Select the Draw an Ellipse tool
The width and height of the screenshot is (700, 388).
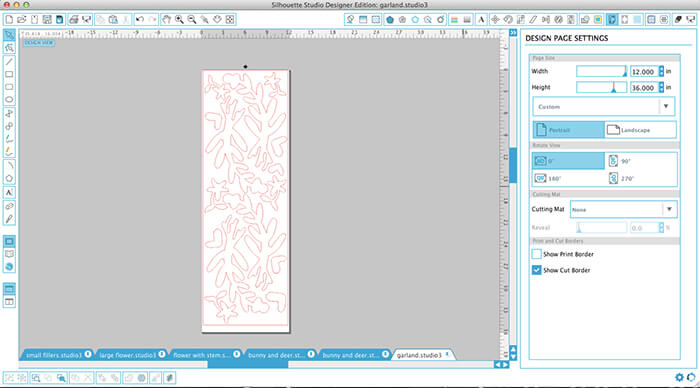[9, 99]
